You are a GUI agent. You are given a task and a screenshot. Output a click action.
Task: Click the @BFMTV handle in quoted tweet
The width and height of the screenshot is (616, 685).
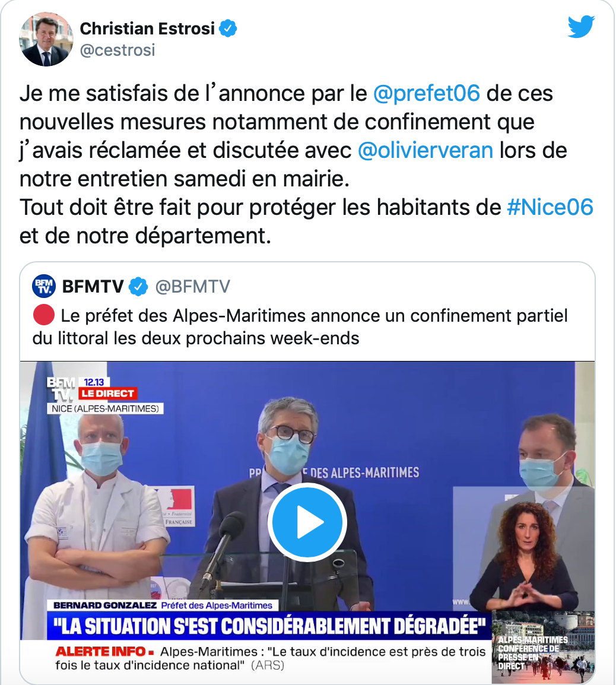pos(193,287)
